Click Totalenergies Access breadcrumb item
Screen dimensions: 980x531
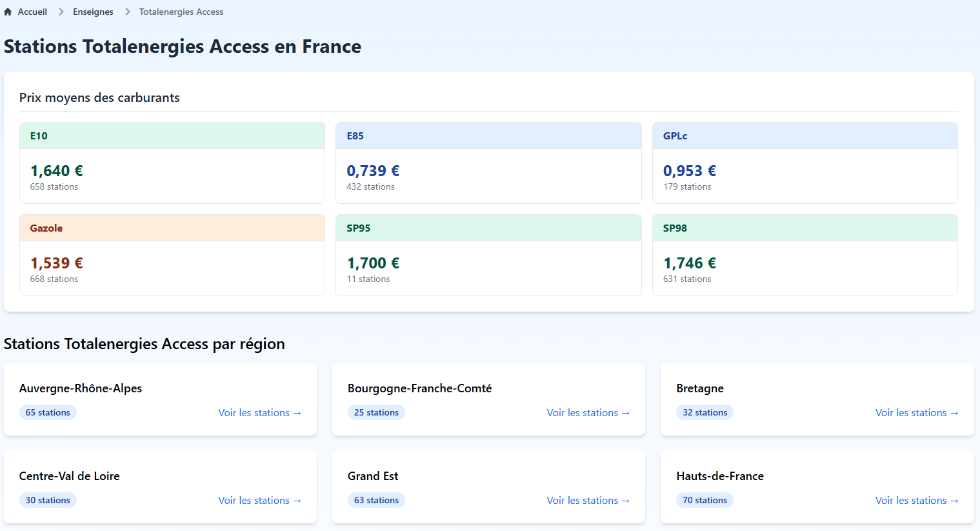181,12
